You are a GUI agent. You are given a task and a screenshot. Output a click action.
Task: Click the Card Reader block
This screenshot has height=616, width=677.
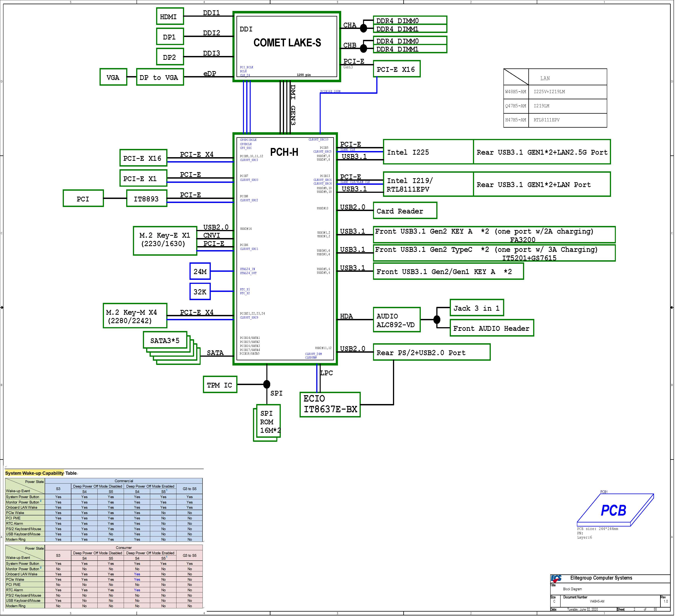point(405,211)
